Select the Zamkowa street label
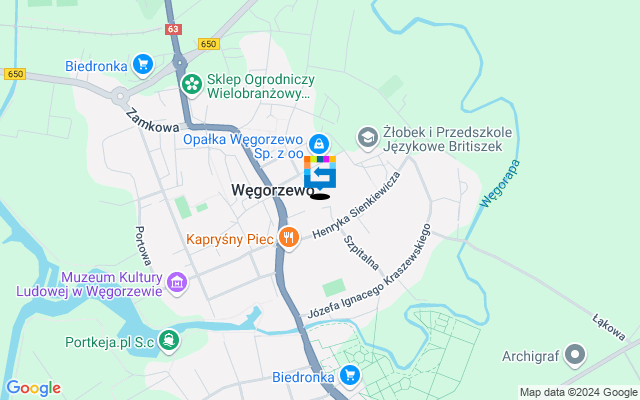 tap(152, 121)
